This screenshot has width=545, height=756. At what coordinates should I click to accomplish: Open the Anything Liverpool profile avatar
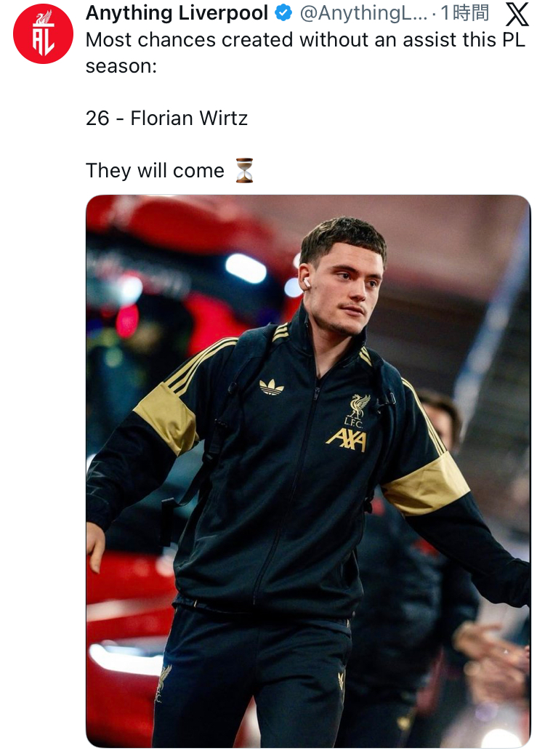click(x=43, y=33)
